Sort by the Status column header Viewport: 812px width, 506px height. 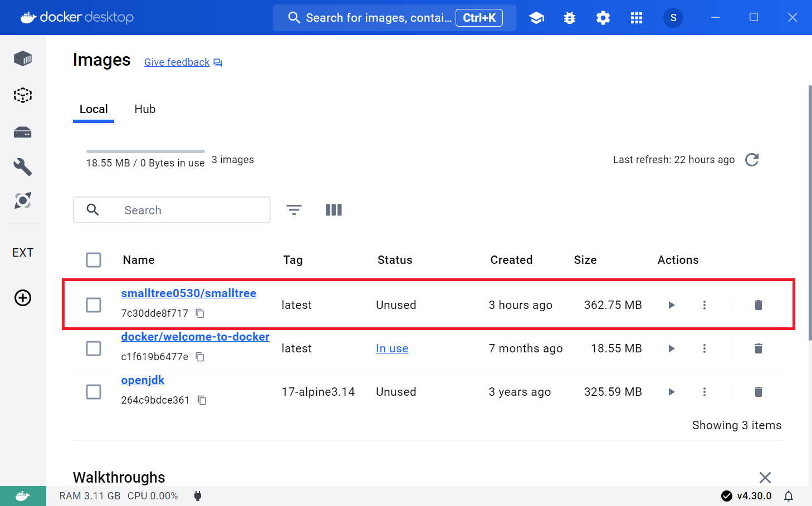[395, 260]
